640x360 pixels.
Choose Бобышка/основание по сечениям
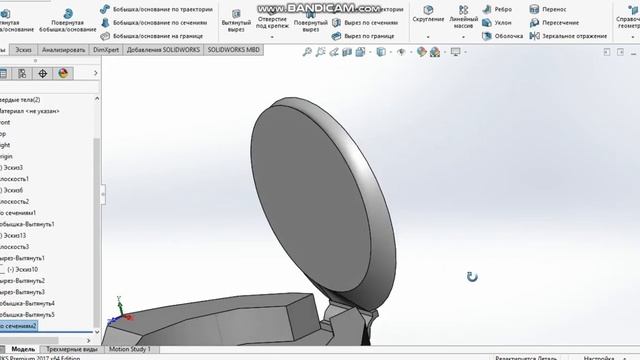(154, 22)
